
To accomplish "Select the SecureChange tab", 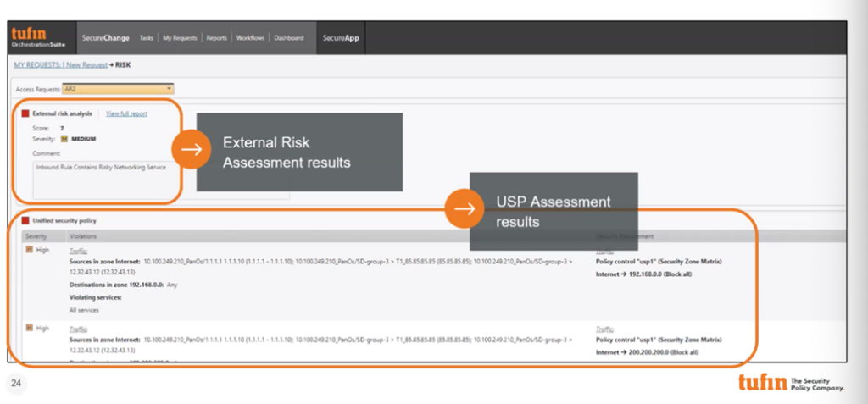I will pyautogui.click(x=105, y=38).
